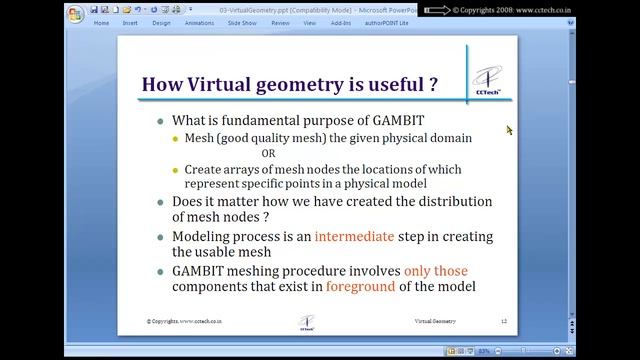Switch to the Review tab
Image resolution: width=640 pixels, height=360 pixels.
(x=280, y=23)
